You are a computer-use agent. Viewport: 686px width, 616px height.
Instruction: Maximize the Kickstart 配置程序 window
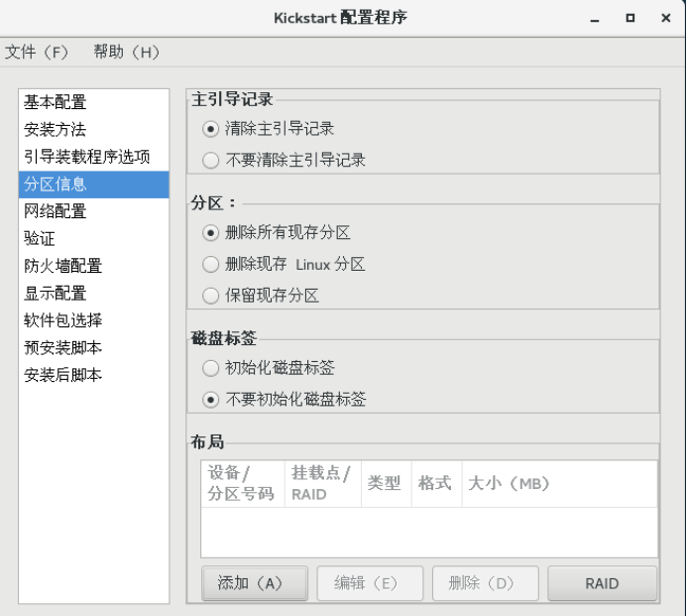(630, 18)
